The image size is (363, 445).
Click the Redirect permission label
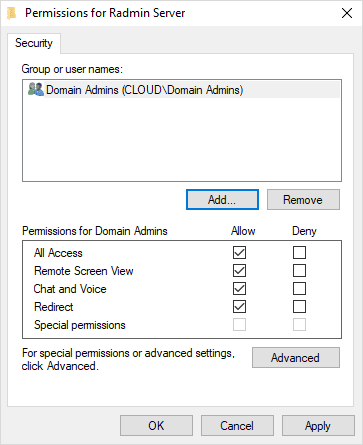click(54, 307)
